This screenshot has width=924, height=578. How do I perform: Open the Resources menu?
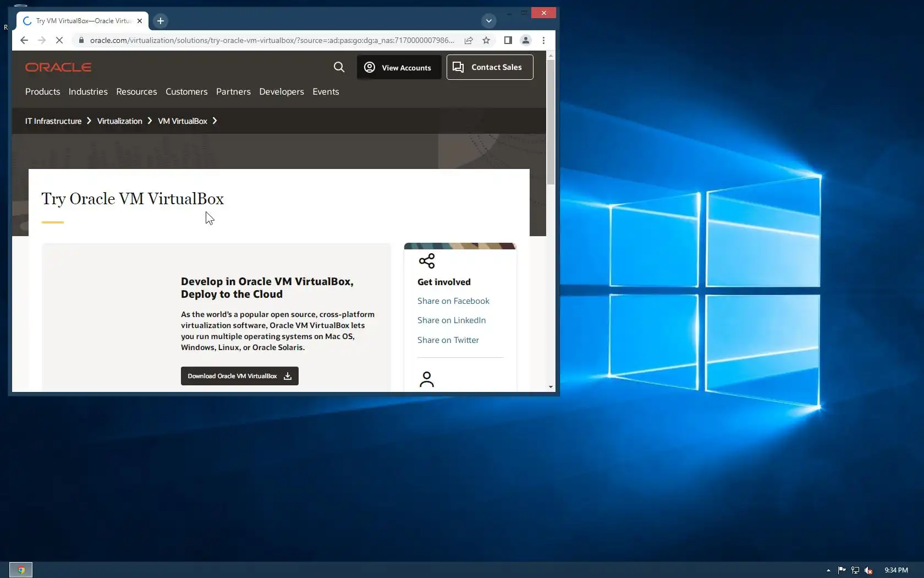136,91
